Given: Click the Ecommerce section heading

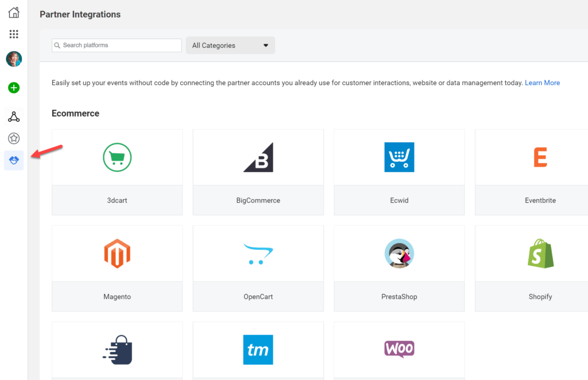Looking at the screenshot, I should (x=75, y=114).
